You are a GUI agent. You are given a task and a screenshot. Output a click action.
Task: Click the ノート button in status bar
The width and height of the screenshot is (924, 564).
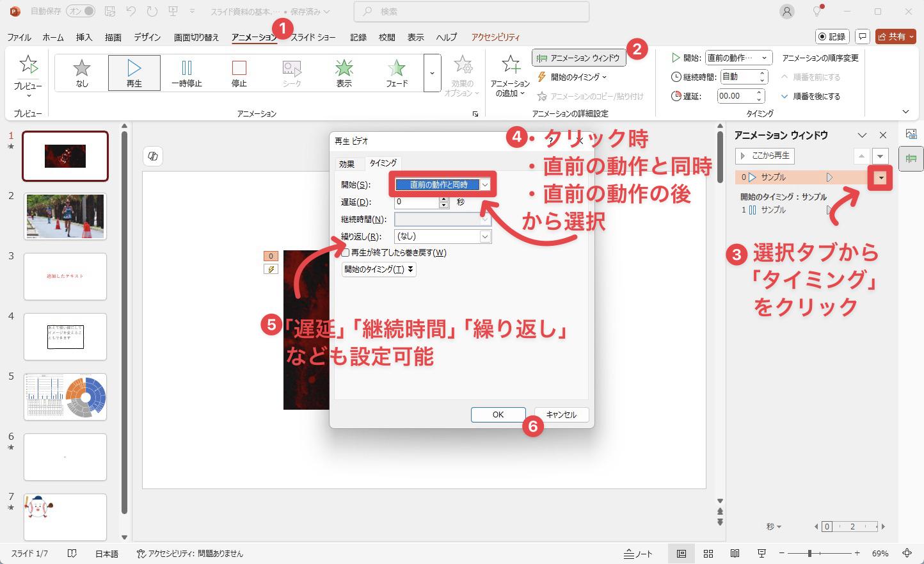(x=639, y=554)
